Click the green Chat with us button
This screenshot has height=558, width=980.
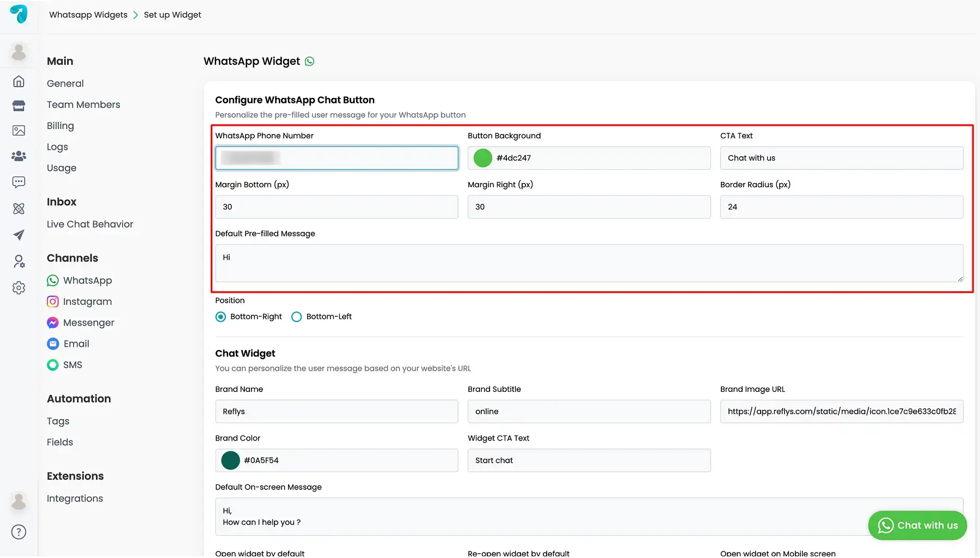917,525
